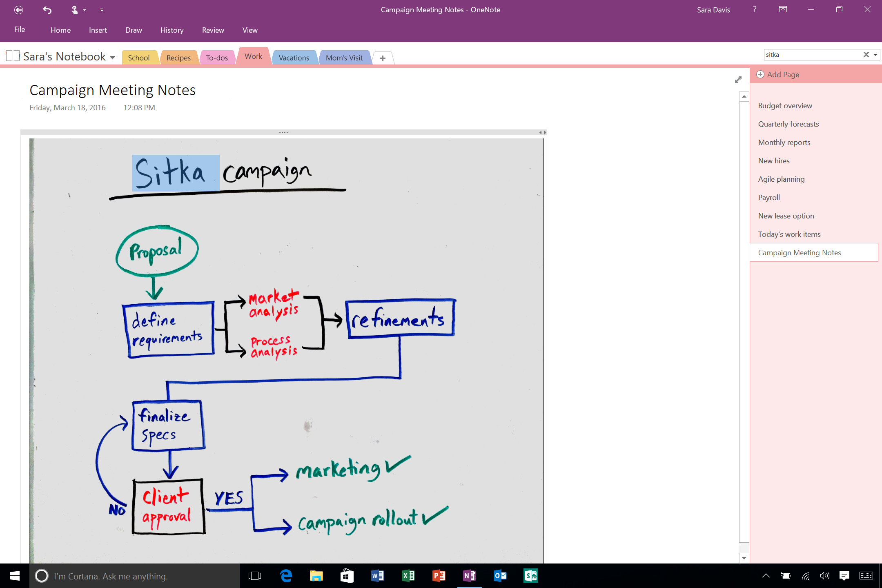Create a new section with plus tab

coord(383,58)
